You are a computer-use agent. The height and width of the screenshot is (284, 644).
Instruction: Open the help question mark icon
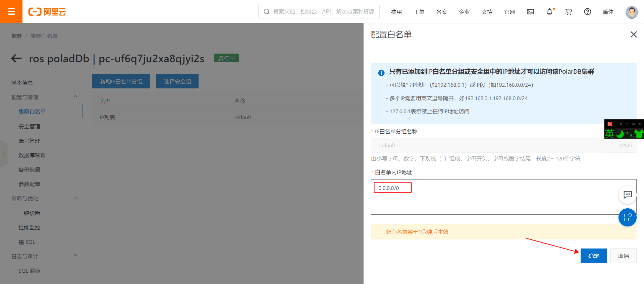[587, 12]
